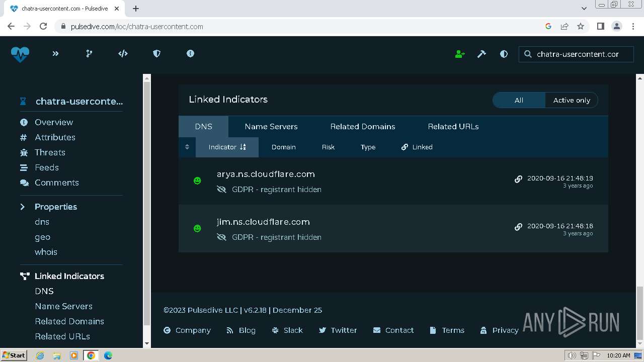The height and width of the screenshot is (362, 644).
Task: Click hidden-eye GDPR icon under arya.ns.cloudflare.com
Action: (x=221, y=190)
